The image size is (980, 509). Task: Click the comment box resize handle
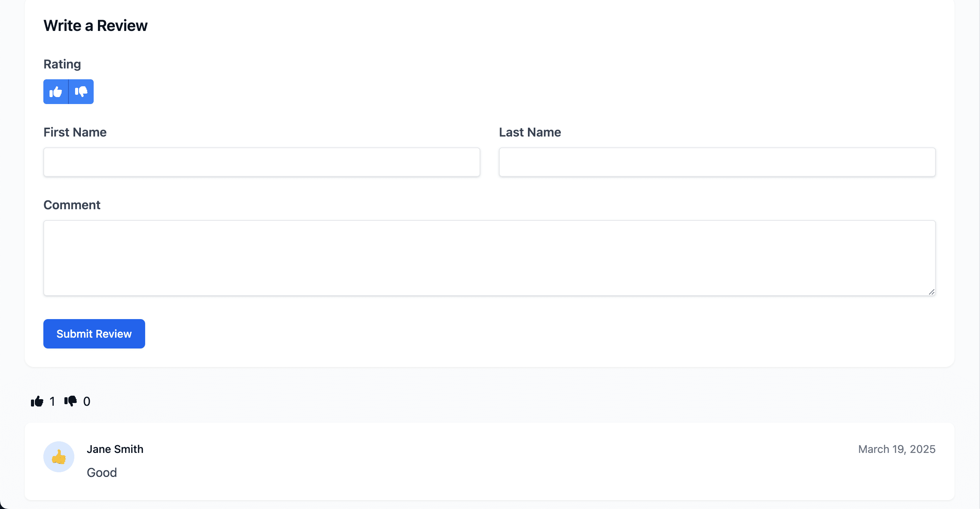pos(931,291)
